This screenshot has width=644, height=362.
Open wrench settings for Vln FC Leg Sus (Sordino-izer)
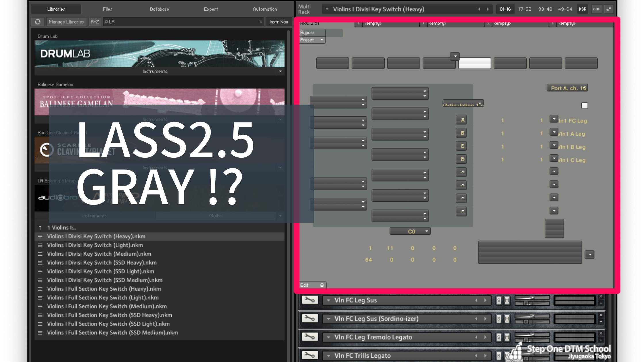310,318
